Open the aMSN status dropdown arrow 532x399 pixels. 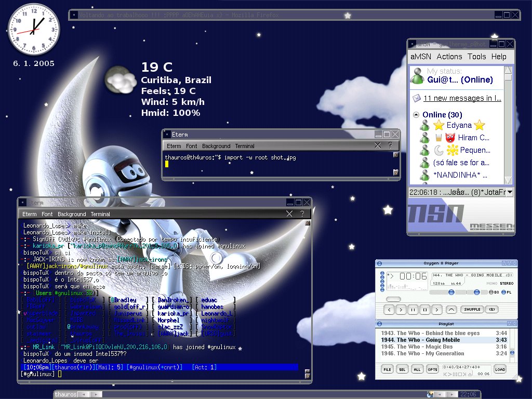click(510, 192)
